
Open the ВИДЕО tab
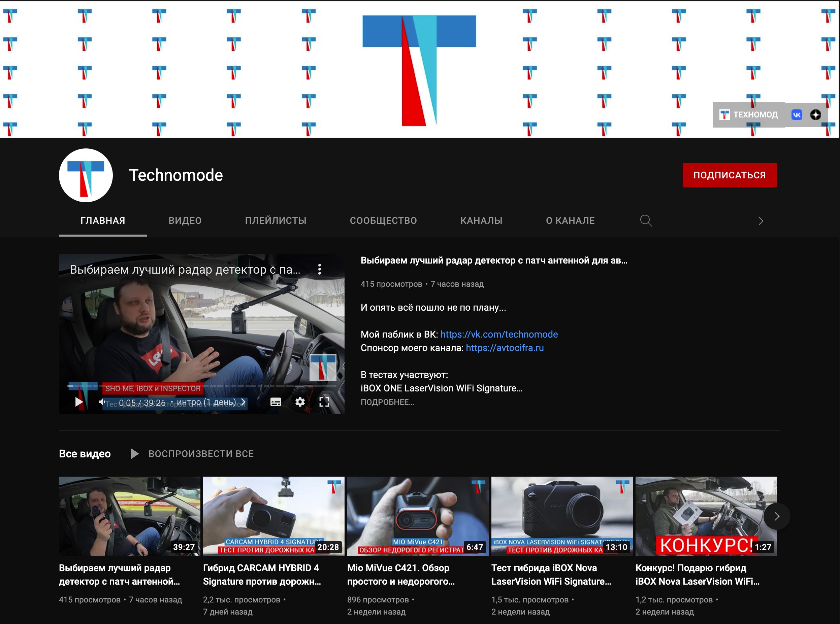185,220
